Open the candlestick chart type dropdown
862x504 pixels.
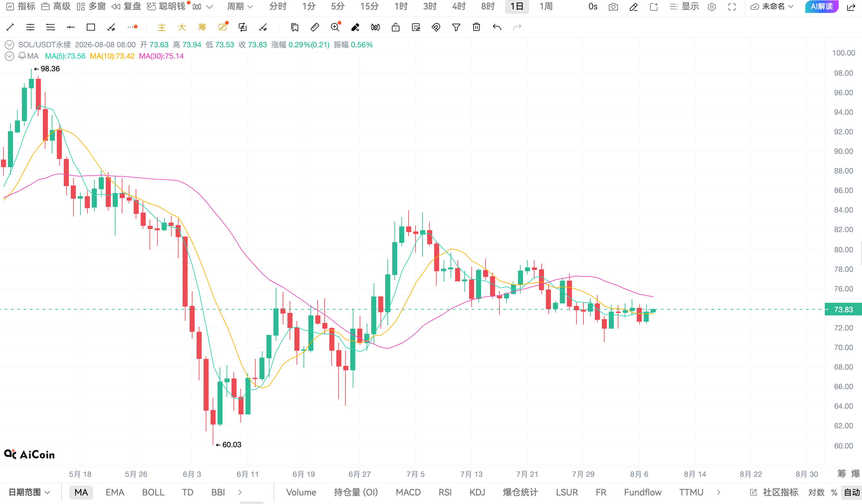pos(203,7)
